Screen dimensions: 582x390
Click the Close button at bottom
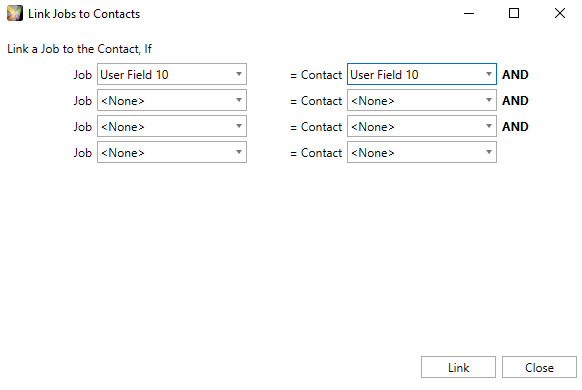click(x=539, y=367)
